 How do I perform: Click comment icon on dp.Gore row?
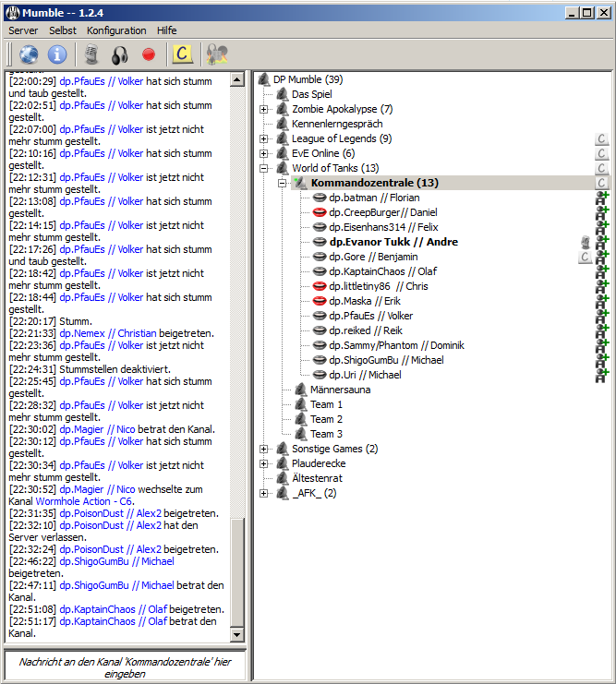click(x=585, y=257)
